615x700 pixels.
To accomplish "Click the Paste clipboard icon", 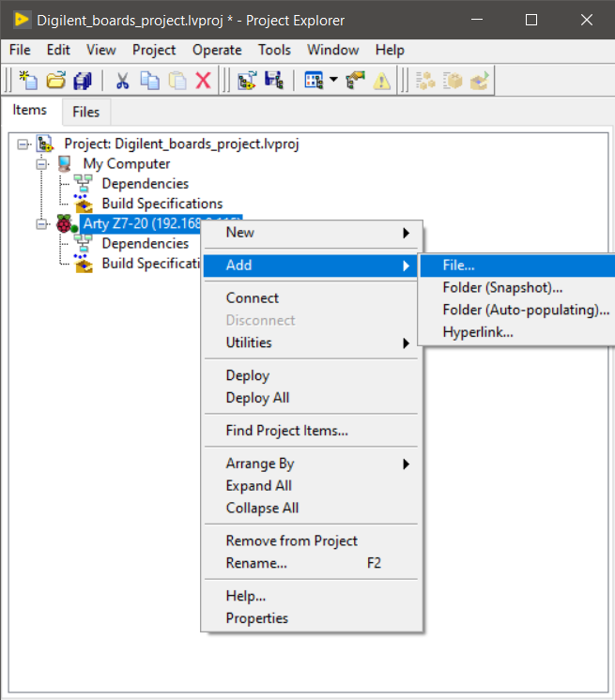I will pyautogui.click(x=177, y=81).
